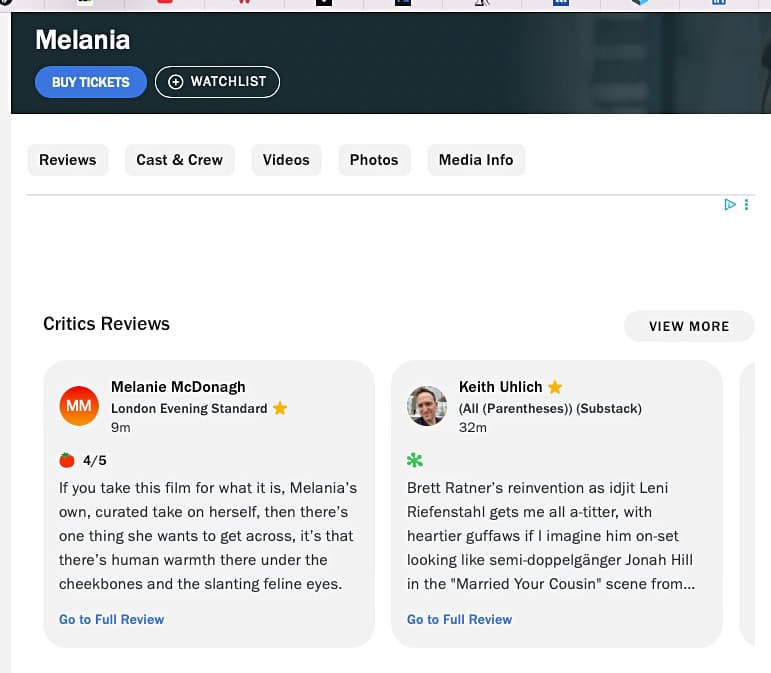Screen dimensions: 771x673
Task: Click the orange MM avatar
Action: [x=79, y=406]
